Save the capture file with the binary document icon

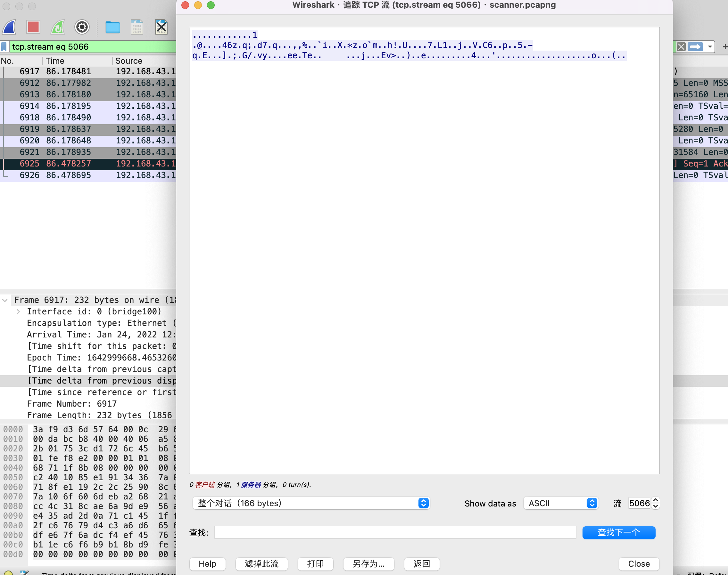(x=137, y=27)
